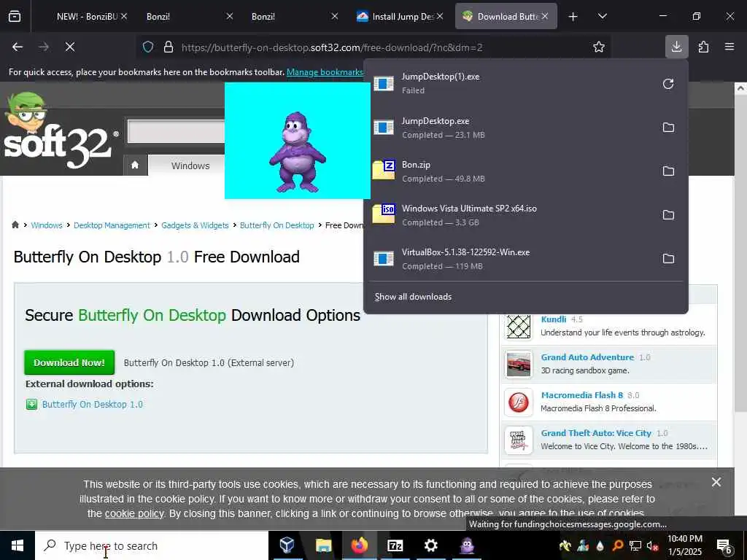Click Butterfly On Desktop breadcrumb link
Viewport: 747px width, 560px height.
tap(276, 225)
